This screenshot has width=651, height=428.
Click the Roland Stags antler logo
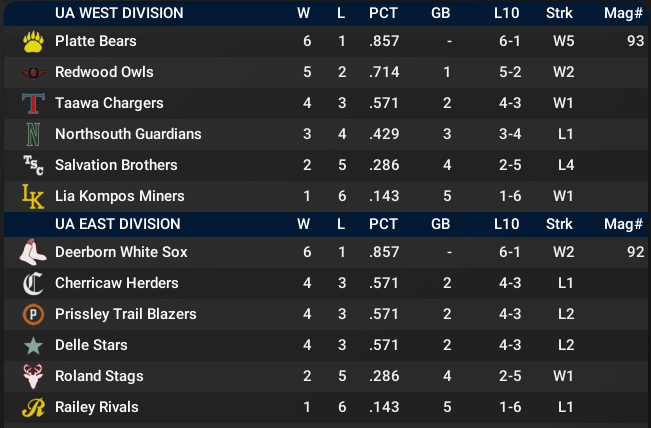pyautogui.click(x=33, y=377)
